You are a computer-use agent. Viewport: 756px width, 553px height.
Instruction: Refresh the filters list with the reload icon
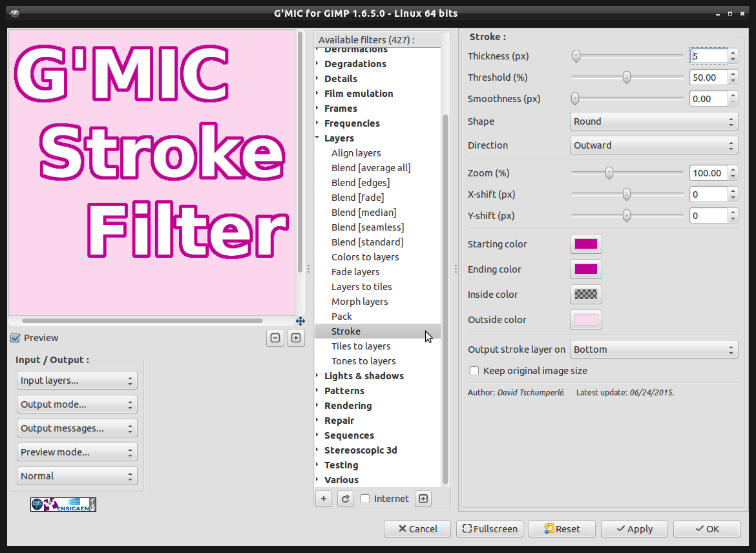pos(345,499)
